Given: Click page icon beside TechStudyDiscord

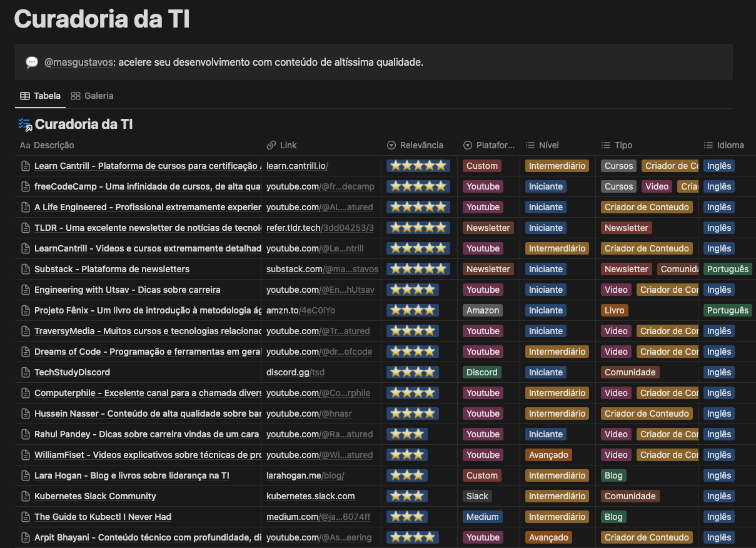Looking at the screenshot, I should click(26, 372).
